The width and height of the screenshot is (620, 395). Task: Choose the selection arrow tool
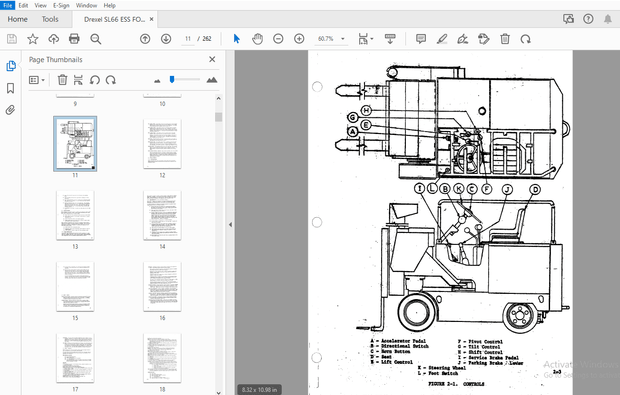point(236,39)
